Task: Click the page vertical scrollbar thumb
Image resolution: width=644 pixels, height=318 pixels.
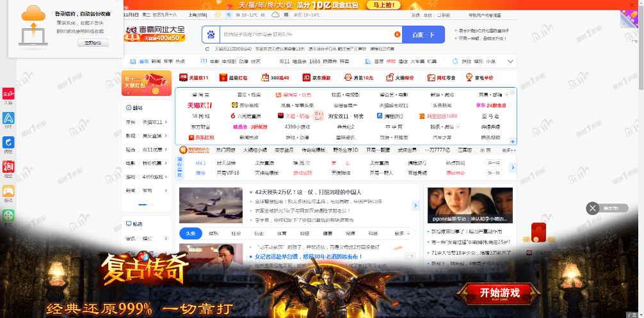Action: click(x=641, y=49)
